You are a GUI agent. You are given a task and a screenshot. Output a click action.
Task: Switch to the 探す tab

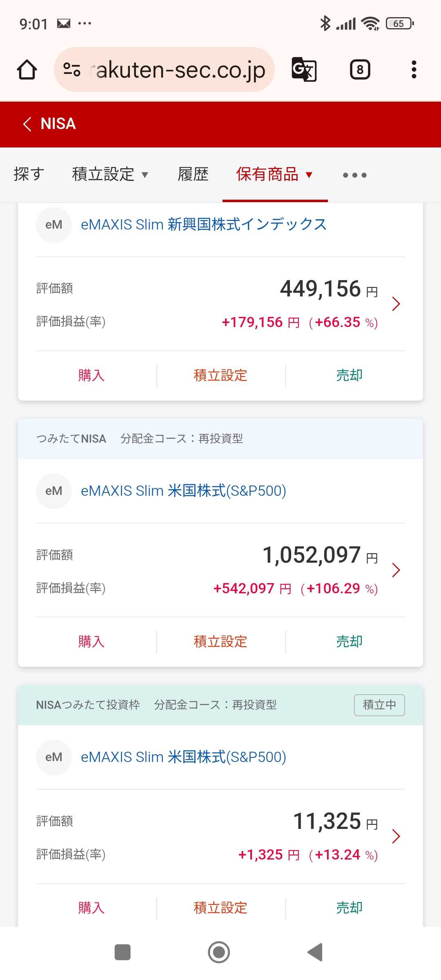[x=29, y=174]
